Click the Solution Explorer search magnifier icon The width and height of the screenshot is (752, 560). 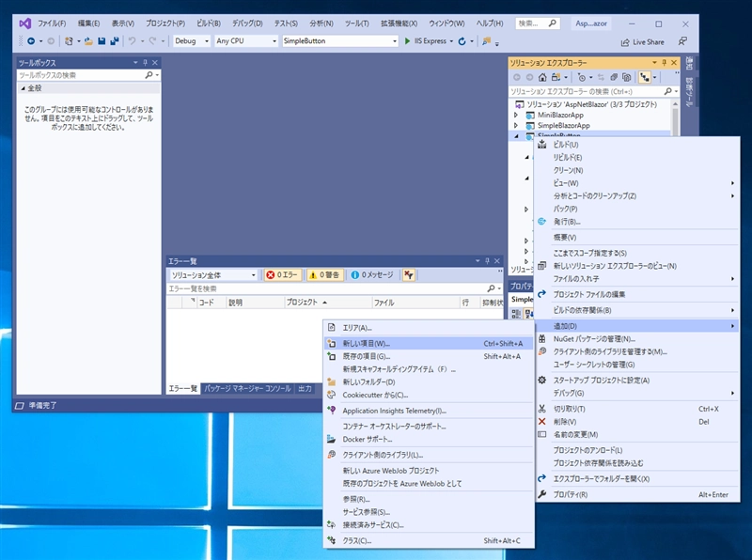[x=668, y=91]
